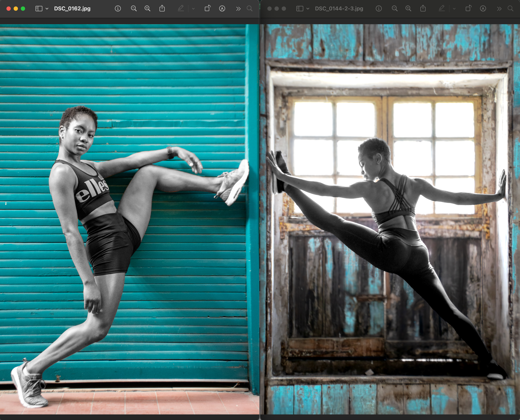Image resolution: width=520 pixels, height=420 pixels.
Task: Zoom out in the DSC_0162.jpg window
Action: click(x=133, y=9)
